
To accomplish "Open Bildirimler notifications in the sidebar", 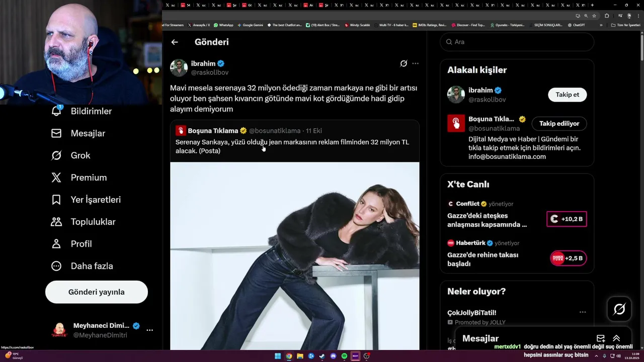I will [x=82, y=111].
